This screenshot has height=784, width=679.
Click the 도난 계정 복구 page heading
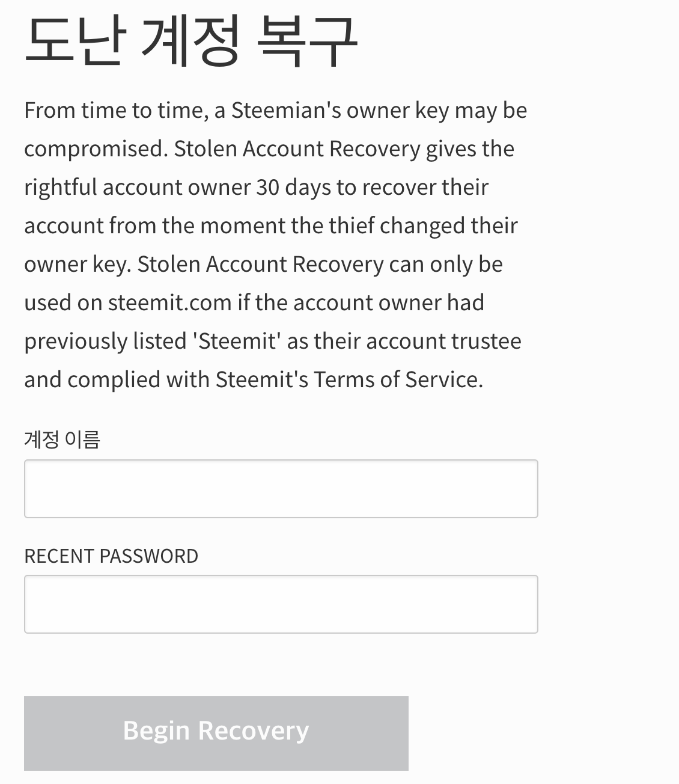click(x=191, y=41)
